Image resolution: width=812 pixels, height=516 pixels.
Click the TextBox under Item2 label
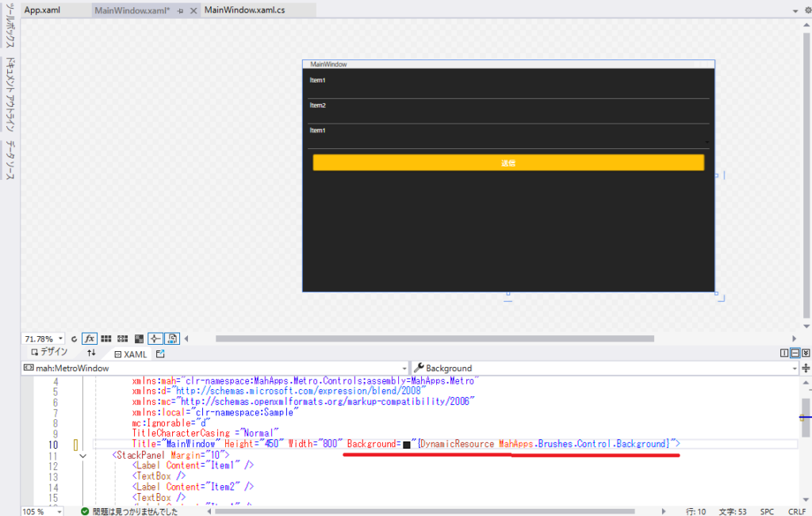[508, 117]
